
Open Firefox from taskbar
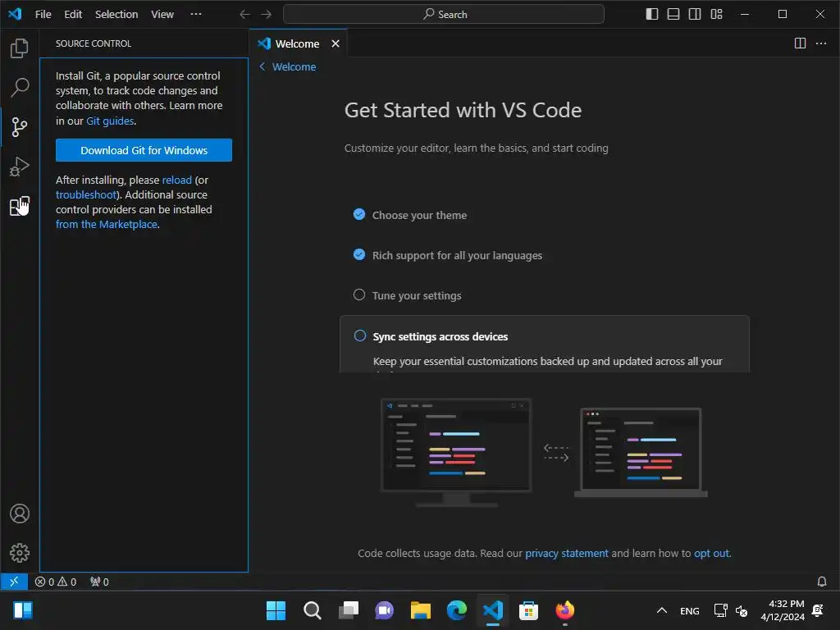564,610
